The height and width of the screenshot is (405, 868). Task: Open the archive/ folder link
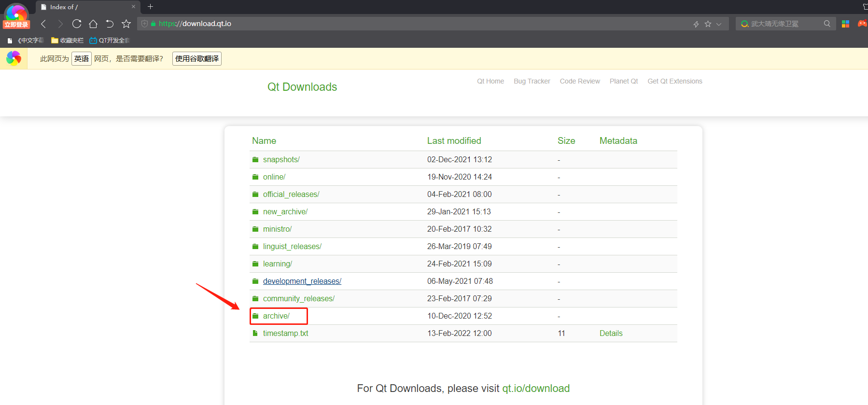(x=276, y=316)
